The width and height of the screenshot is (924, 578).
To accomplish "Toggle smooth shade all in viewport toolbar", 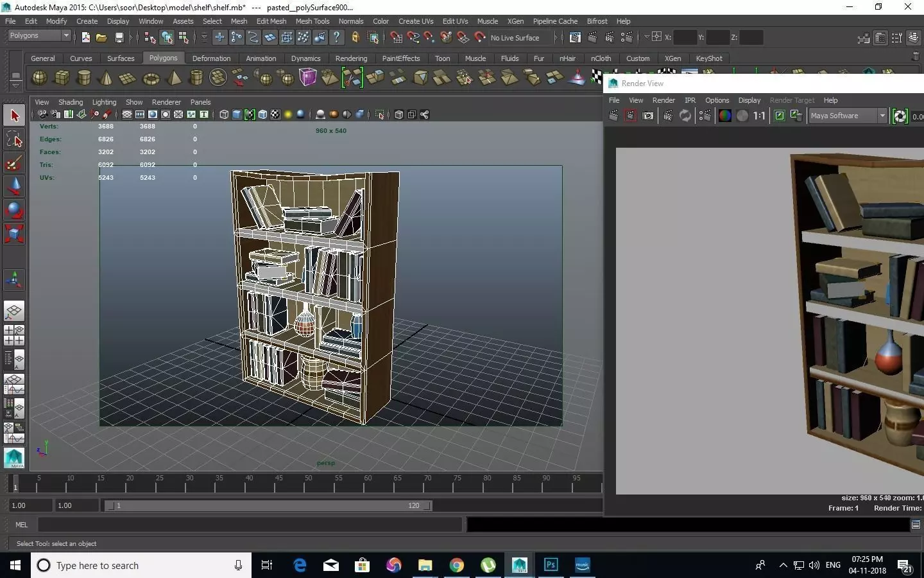I will [x=237, y=114].
